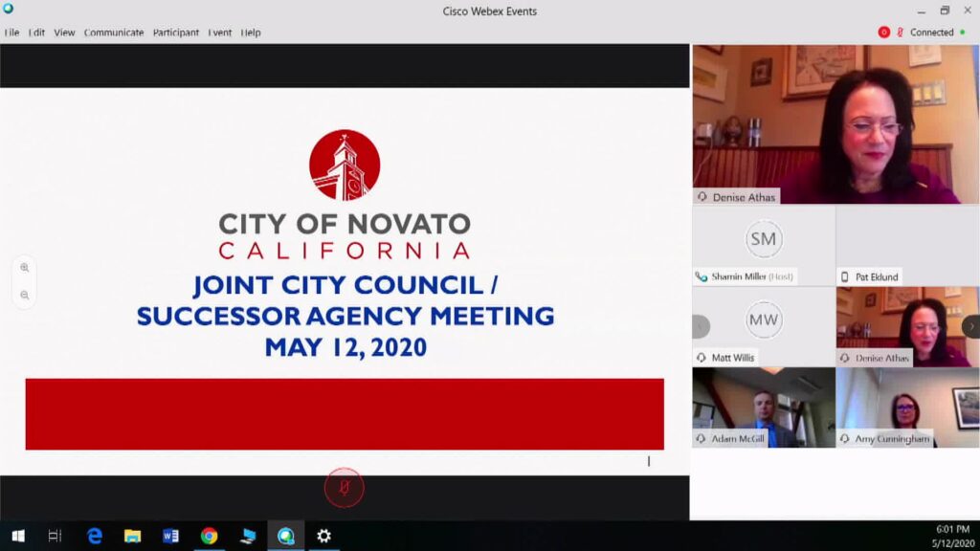
Task: Open the Windows Start menu
Action: (x=17, y=536)
